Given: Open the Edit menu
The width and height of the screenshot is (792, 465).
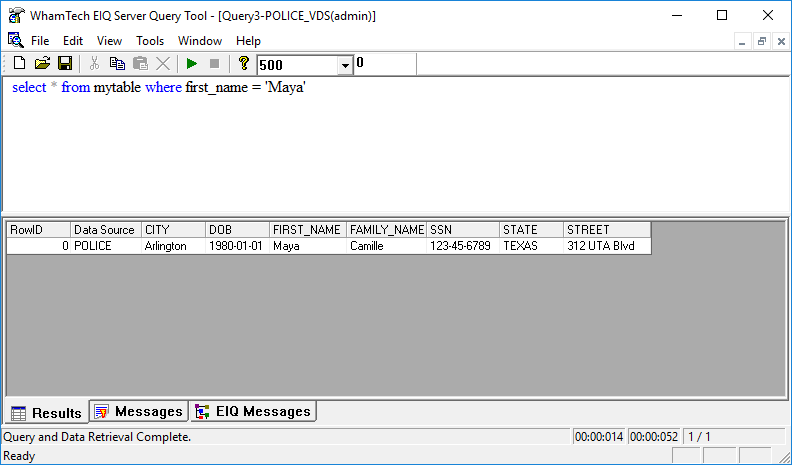Looking at the screenshot, I should [73, 41].
